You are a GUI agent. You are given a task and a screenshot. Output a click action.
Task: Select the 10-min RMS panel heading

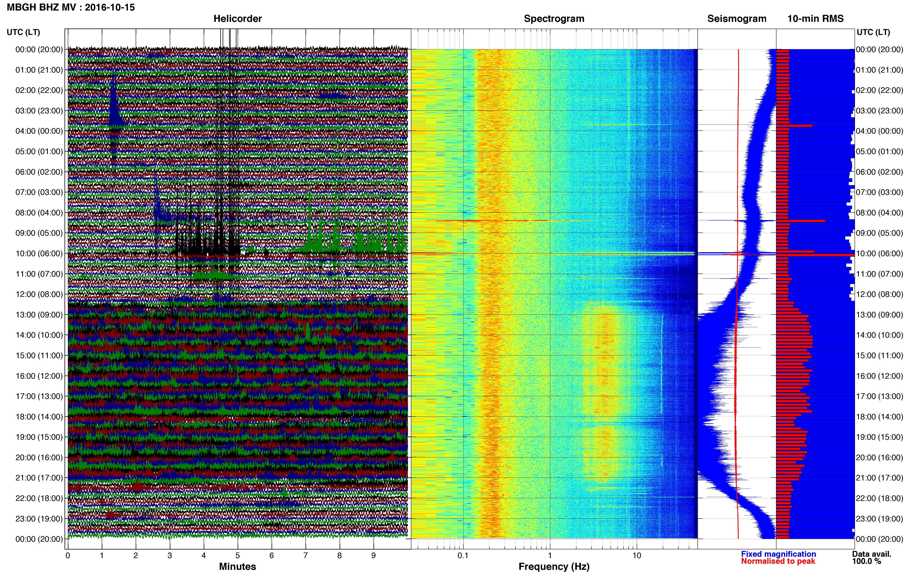click(816, 19)
